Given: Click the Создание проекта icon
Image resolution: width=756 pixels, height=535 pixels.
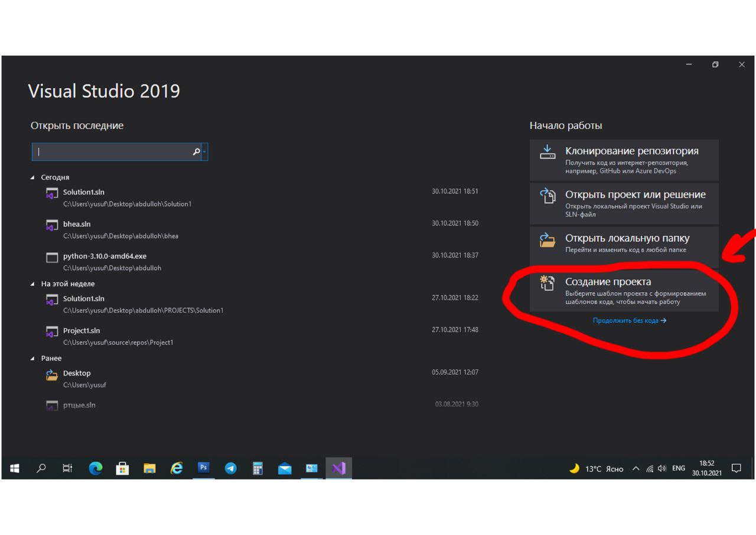Looking at the screenshot, I should tap(548, 283).
